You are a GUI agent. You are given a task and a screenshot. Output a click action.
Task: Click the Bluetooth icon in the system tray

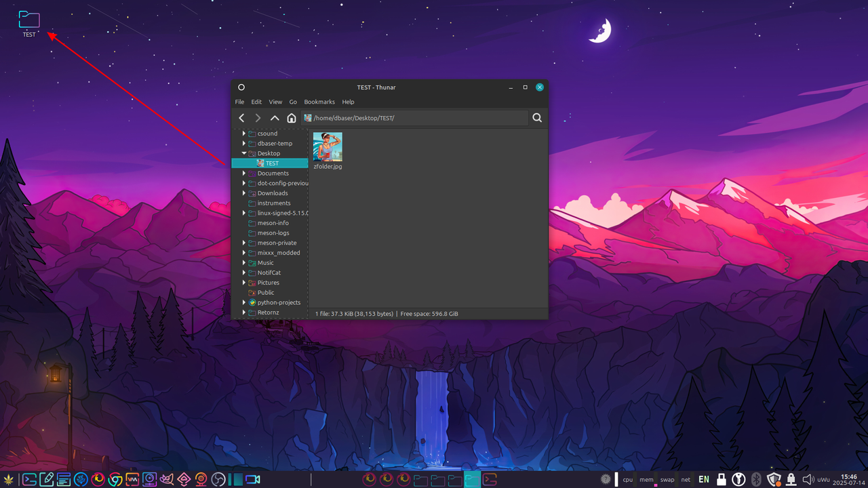756,479
